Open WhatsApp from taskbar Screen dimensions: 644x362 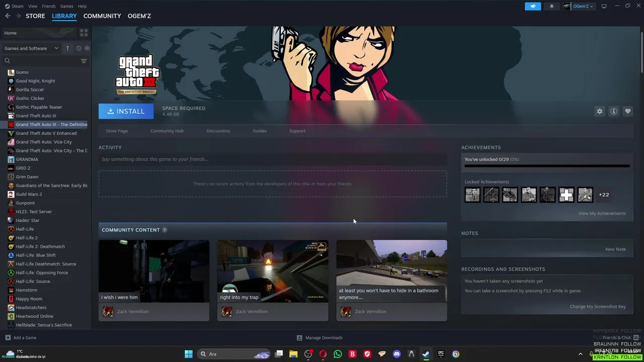pyautogui.click(x=338, y=354)
